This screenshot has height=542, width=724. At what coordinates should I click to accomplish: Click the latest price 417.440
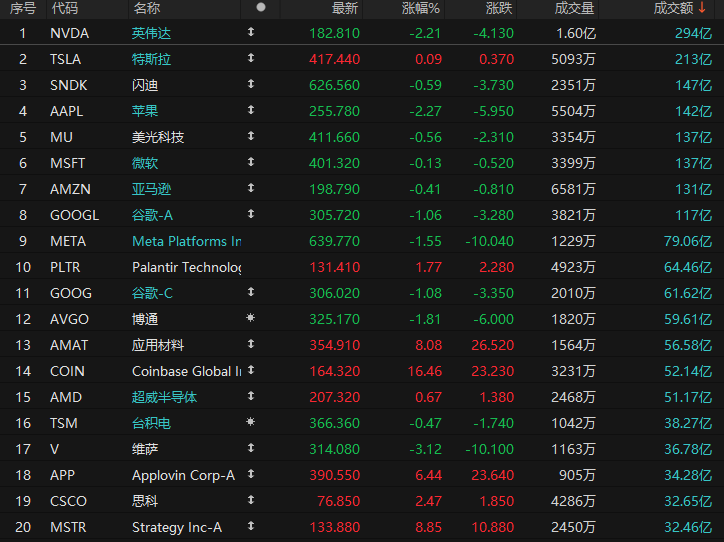coord(334,59)
